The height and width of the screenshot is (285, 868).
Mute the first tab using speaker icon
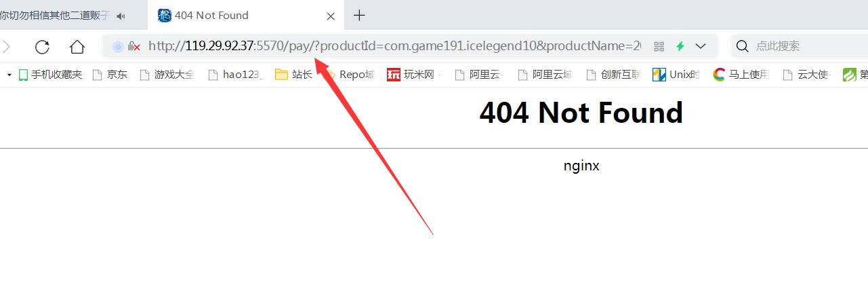121,16
